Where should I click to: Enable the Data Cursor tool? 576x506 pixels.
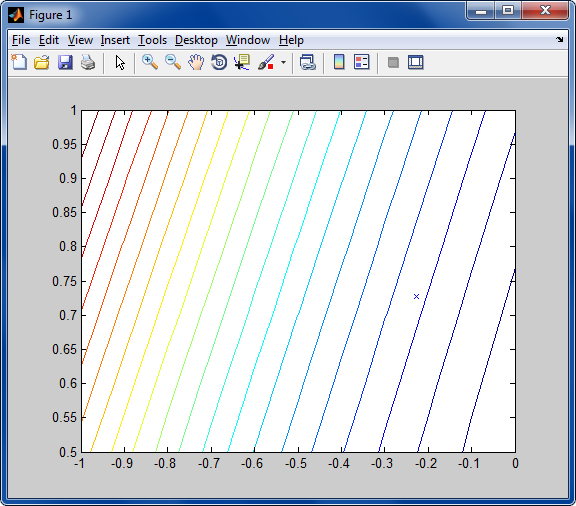coord(242,62)
